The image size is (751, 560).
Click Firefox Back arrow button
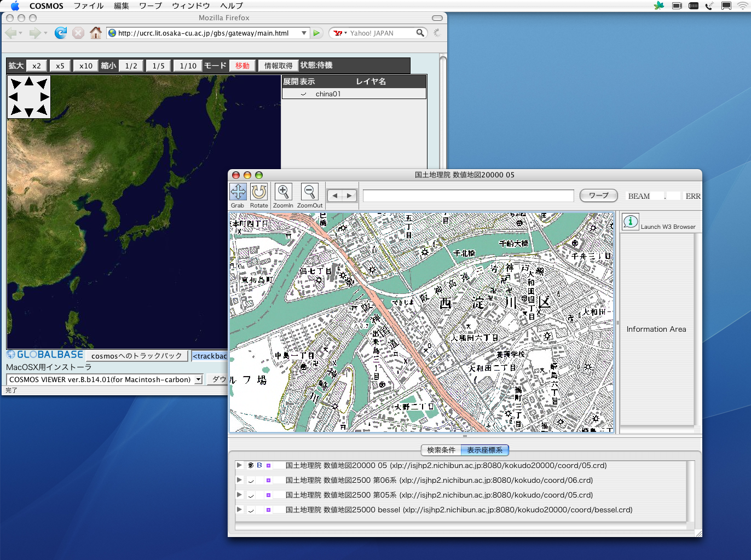click(x=10, y=33)
